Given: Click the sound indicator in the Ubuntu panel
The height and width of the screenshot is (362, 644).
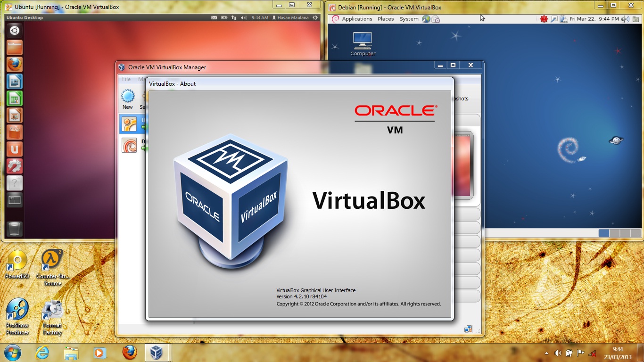Looking at the screenshot, I should (244, 17).
